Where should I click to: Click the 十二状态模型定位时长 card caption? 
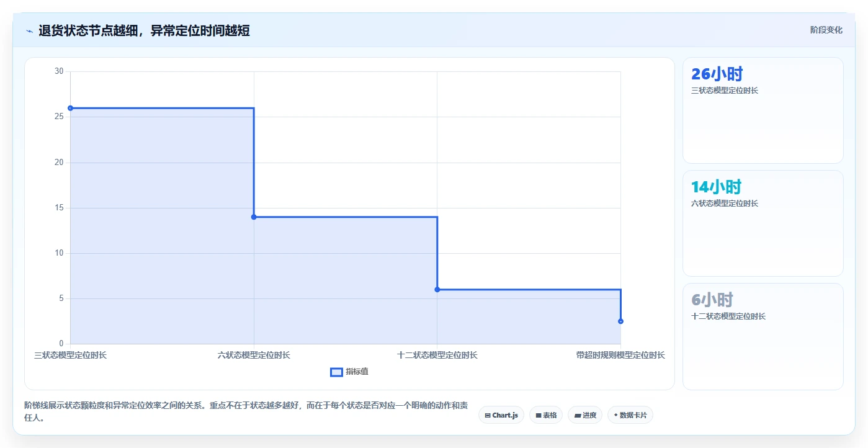pyautogui.click(x=728, y=316)
